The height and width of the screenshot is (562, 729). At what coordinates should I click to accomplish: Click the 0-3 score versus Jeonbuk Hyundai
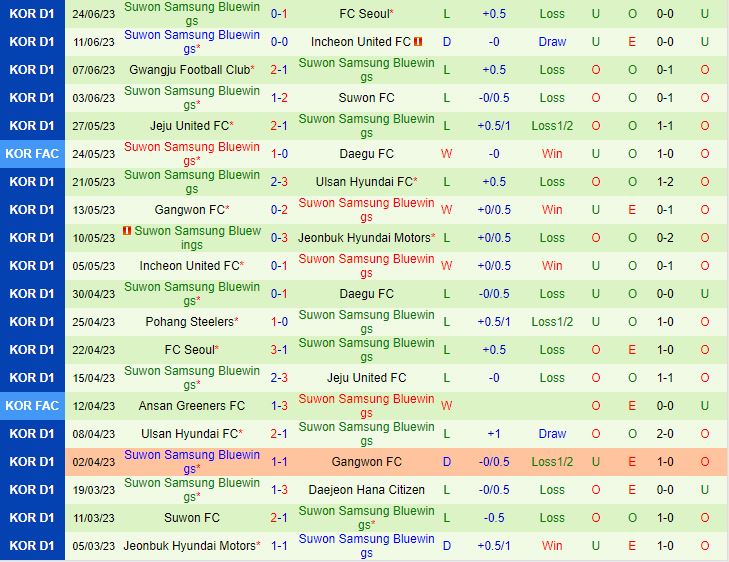(279, 238)
